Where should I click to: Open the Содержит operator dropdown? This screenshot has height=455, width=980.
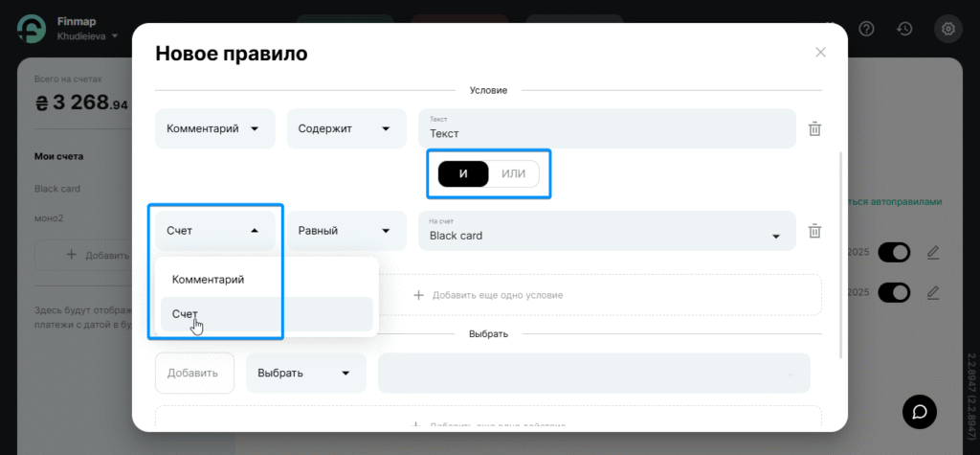coord(345,128)
